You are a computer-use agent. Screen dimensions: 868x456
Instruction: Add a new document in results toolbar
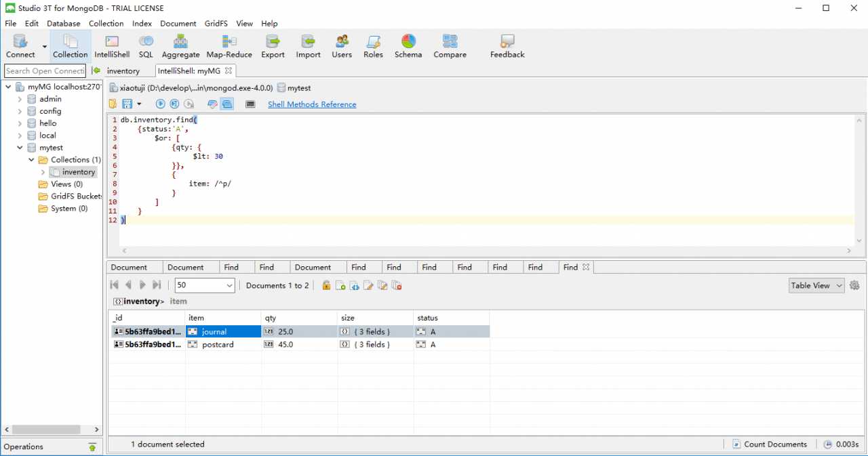[340, 285]
